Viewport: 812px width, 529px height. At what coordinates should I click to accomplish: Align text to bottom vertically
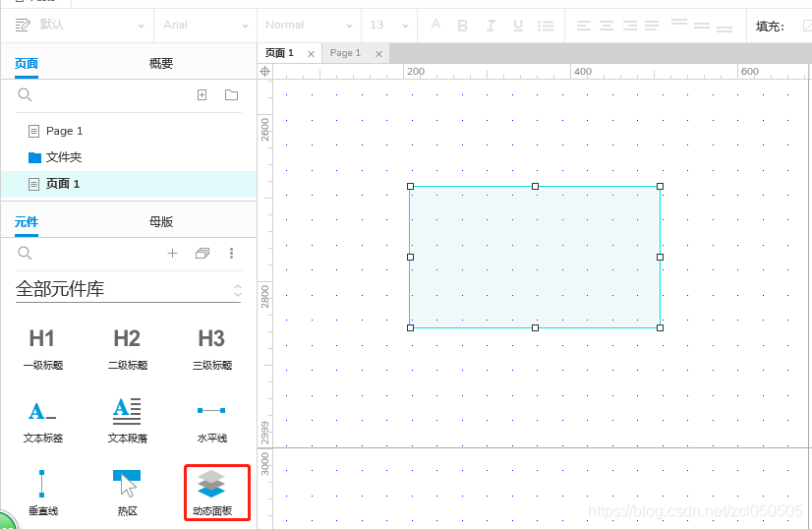pyautogui.click(x=725, y=29)
